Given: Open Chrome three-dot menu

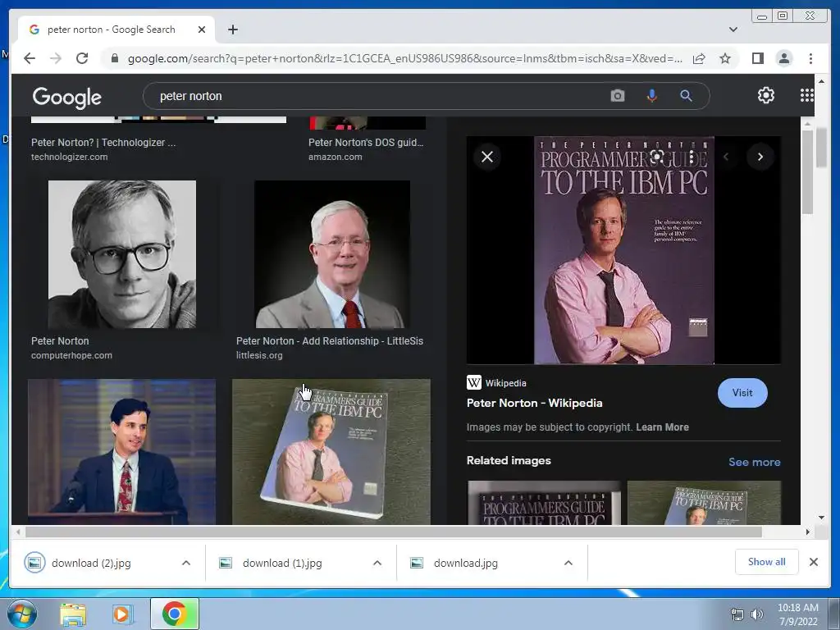Looking at the screenshot, I should click(x=810, y=58).
